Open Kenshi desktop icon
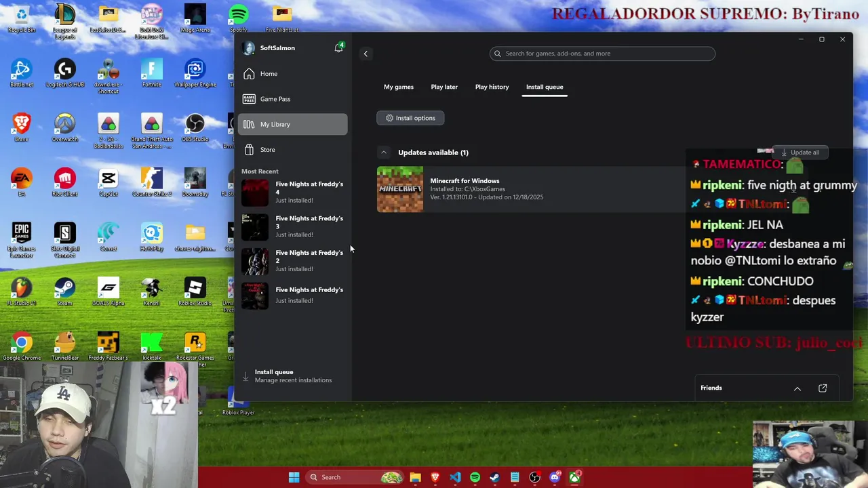This screenshot has height=488, width=868. click(x=151, y=291)
